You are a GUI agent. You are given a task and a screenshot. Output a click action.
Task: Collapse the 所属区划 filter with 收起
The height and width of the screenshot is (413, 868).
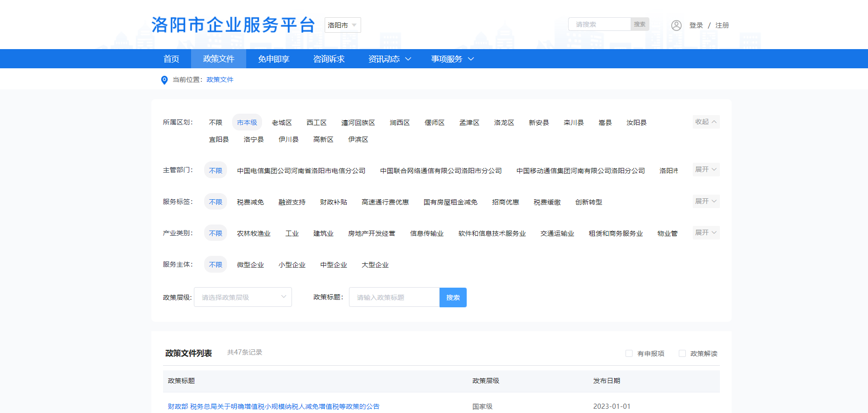706,122
